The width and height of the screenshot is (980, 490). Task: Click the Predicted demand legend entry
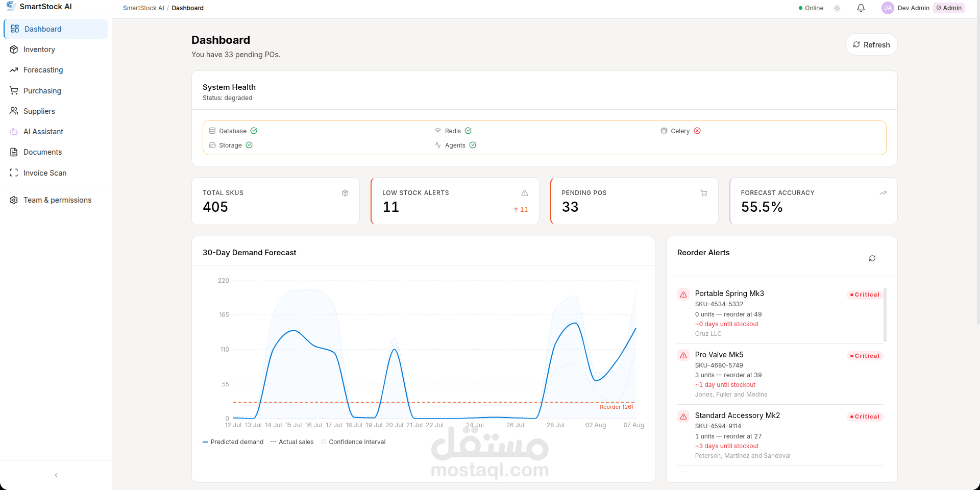[233, 442]
